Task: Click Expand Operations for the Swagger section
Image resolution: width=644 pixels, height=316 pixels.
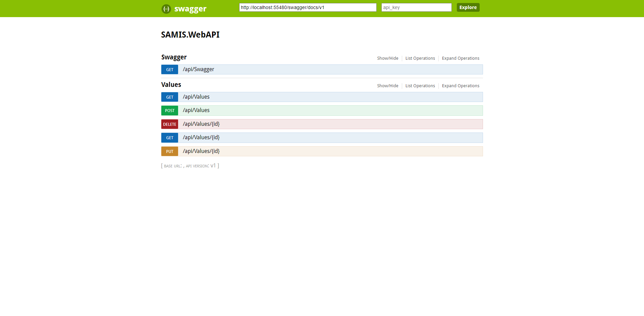Action: pyautogui.click(x=461, y=58)
